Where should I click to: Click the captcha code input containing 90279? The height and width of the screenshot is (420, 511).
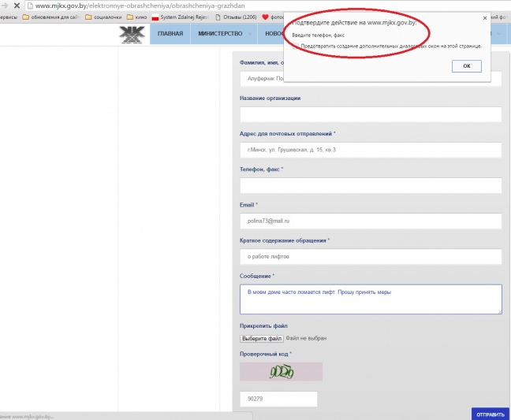(278, 400)
